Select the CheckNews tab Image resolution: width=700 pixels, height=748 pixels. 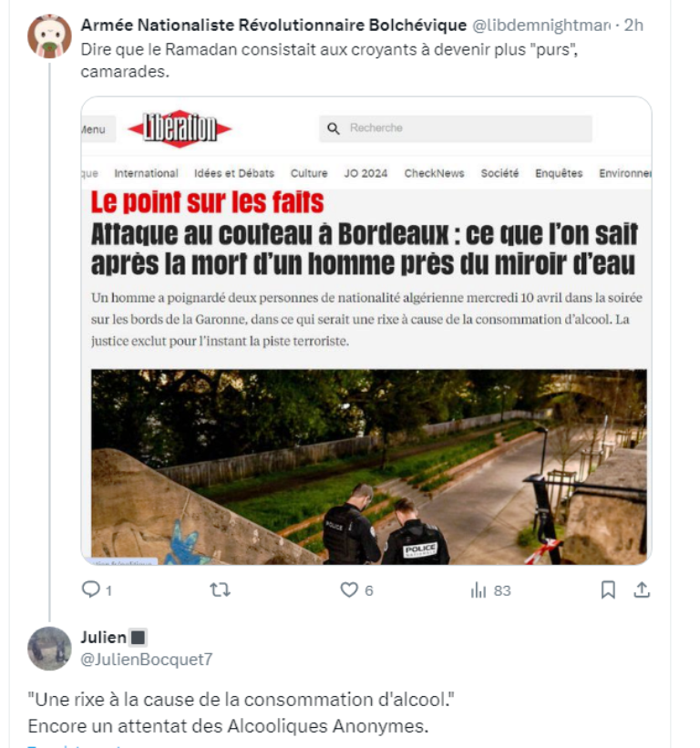(x=434, y=173)
